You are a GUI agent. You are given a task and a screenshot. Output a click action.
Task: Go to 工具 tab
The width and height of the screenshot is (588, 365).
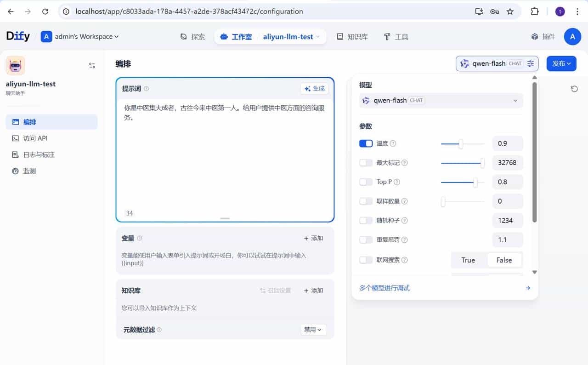[x=396, y=37]
